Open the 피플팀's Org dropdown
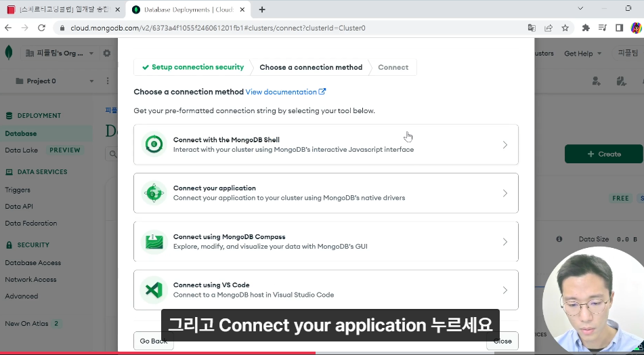Screen dimensions: 644x355 point(60,54)
